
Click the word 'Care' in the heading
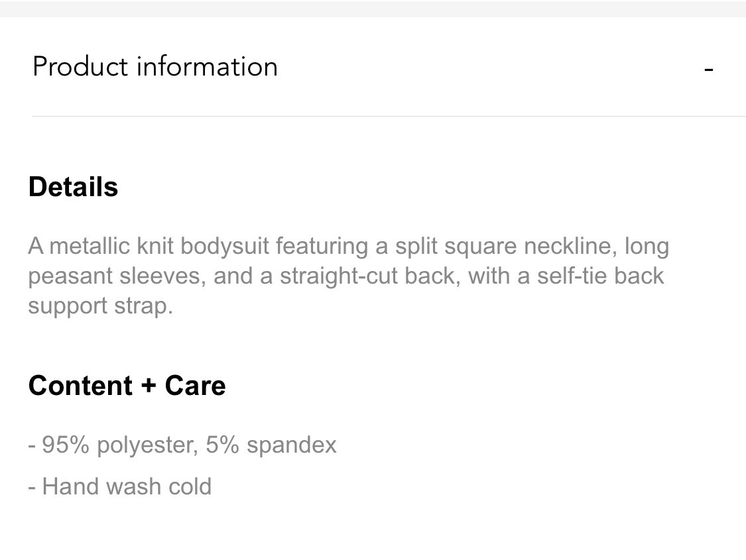[195, 385]
